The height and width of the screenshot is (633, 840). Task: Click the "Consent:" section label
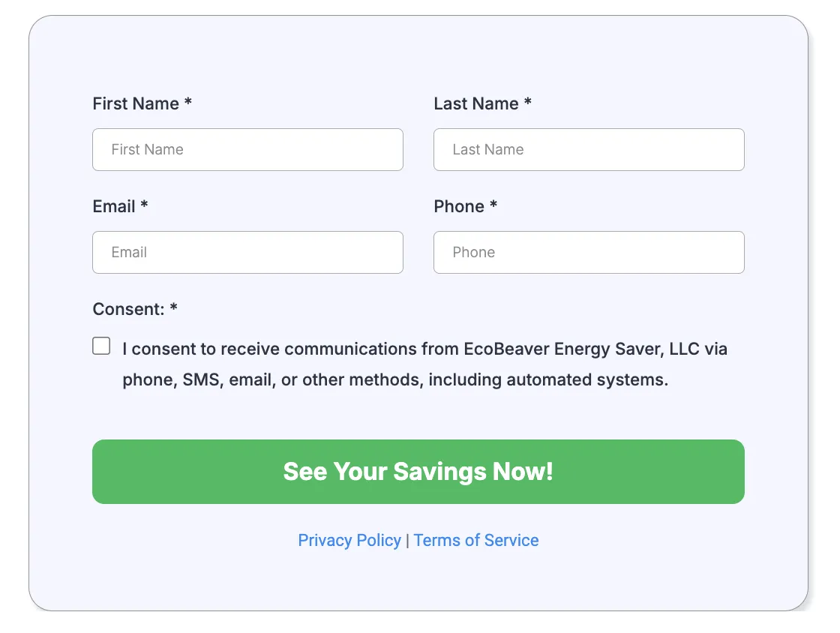point(128,309)
